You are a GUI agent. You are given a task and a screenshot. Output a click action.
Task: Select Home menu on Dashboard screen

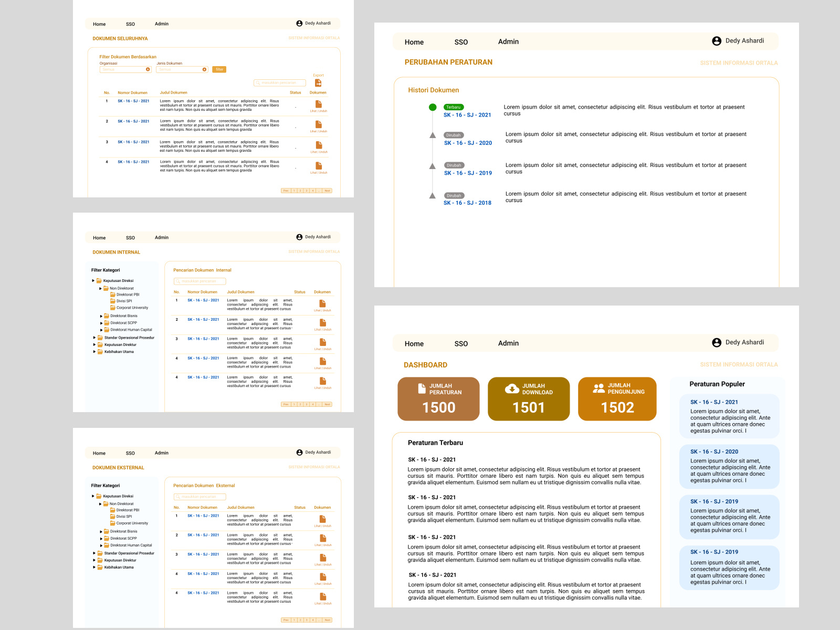point(414,344)
